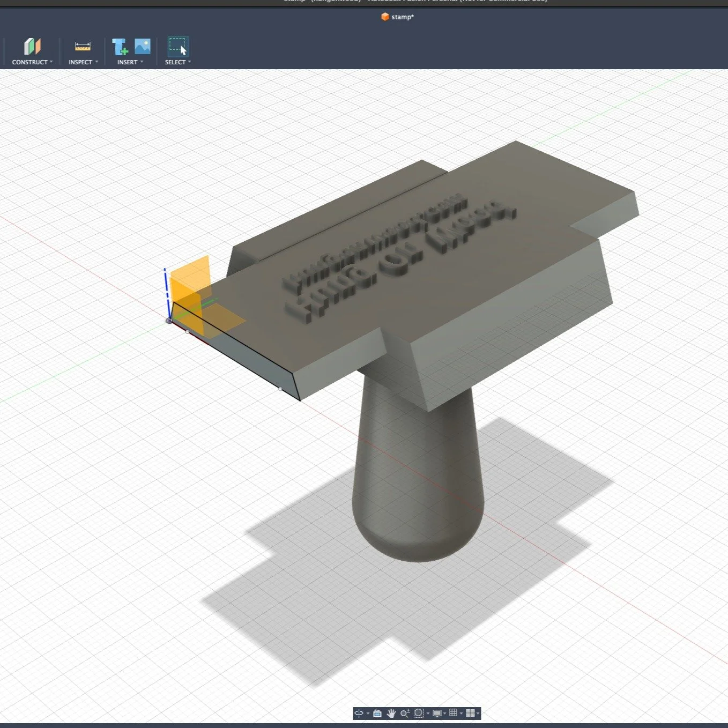Click the Insert McMaster-Carr bolt icon
The height and width of the screenshot is (728, 728).
(120, 47)
